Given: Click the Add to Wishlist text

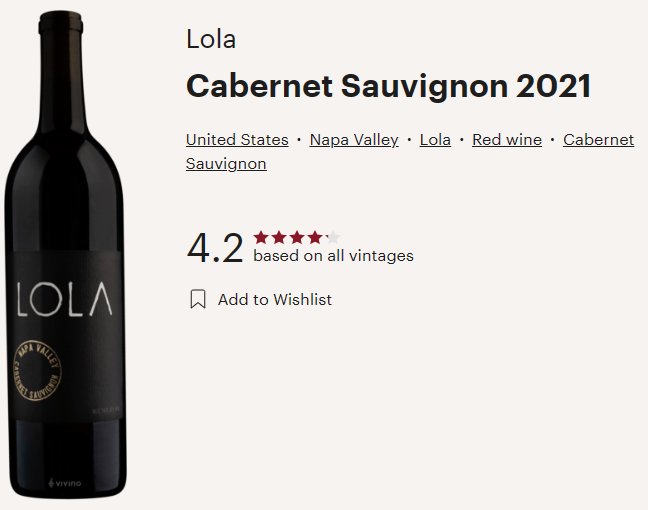Looking at the screenshot, I should point(275,299).
